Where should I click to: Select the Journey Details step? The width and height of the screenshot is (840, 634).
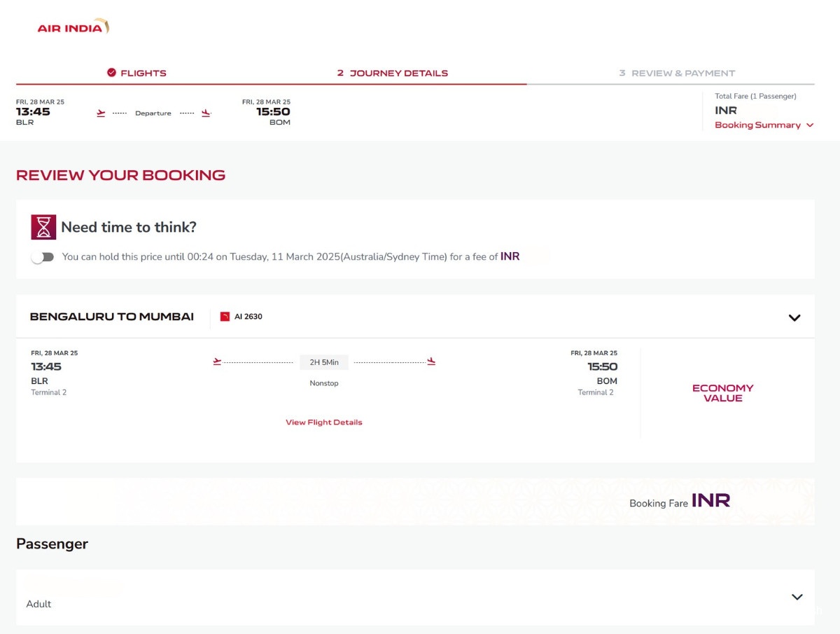(393, 73)
